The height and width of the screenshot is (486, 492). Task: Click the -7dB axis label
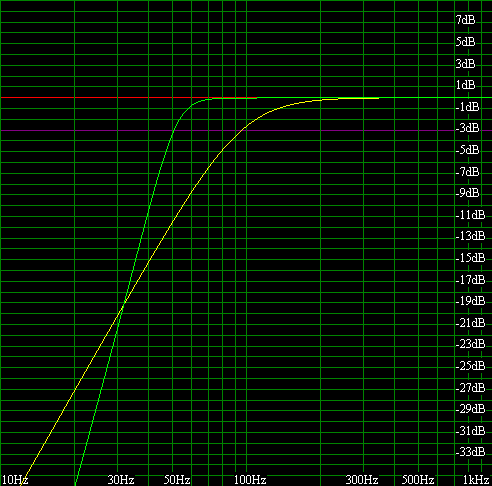click(x=467, y=171)
